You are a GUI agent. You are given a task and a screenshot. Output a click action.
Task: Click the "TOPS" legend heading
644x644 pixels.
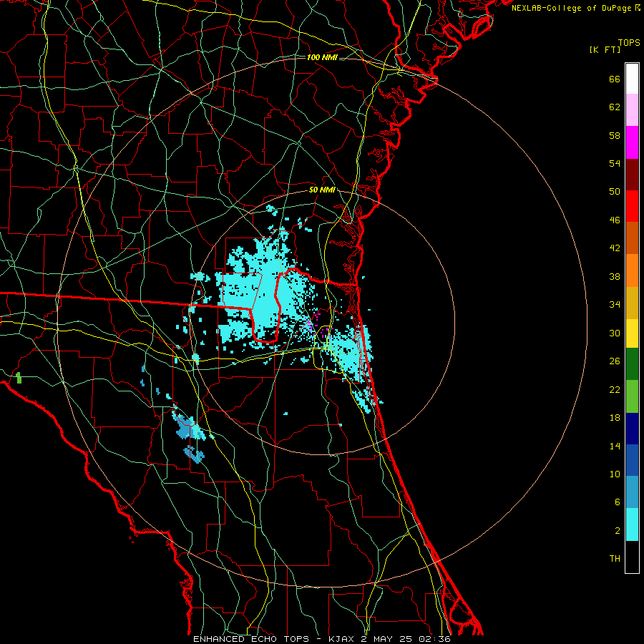pyautogui.click(x=629, y=43)
